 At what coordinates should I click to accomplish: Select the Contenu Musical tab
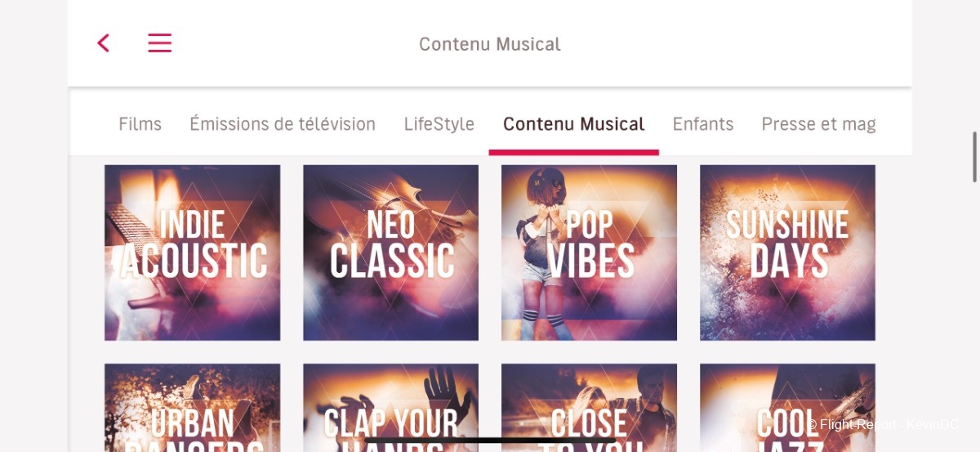coord(574,124)
